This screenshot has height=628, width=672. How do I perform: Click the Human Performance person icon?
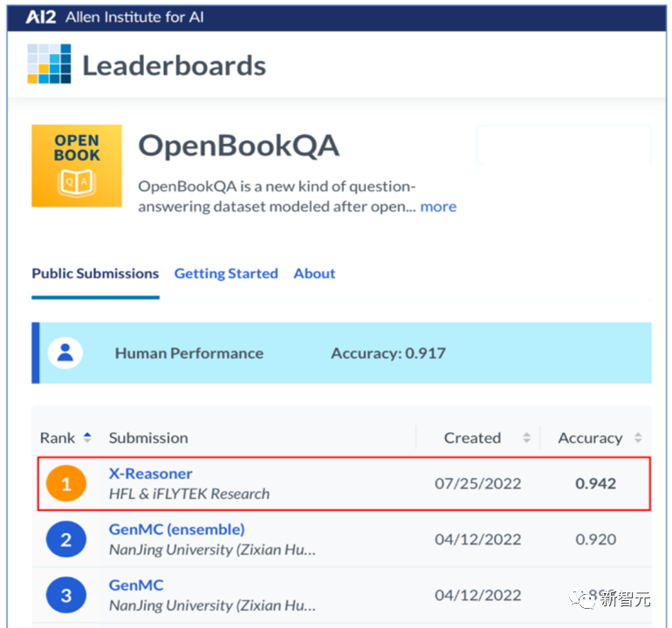pos(65,353)
